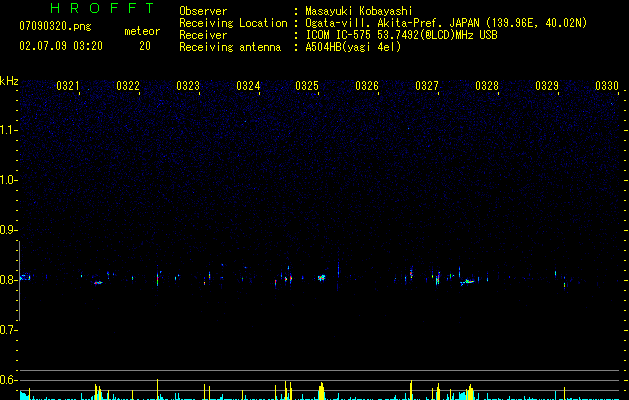
Task: Click the date 02.07.09 03:20
Action: 61,46
